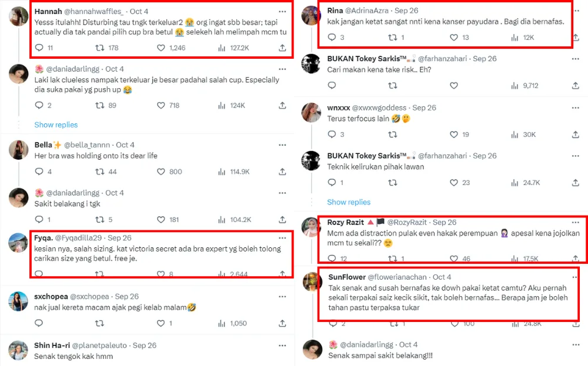Open more options on SunFlower's tweet
Image resolution: width=588 pixels, height=366 pixels.
[574, 277]
